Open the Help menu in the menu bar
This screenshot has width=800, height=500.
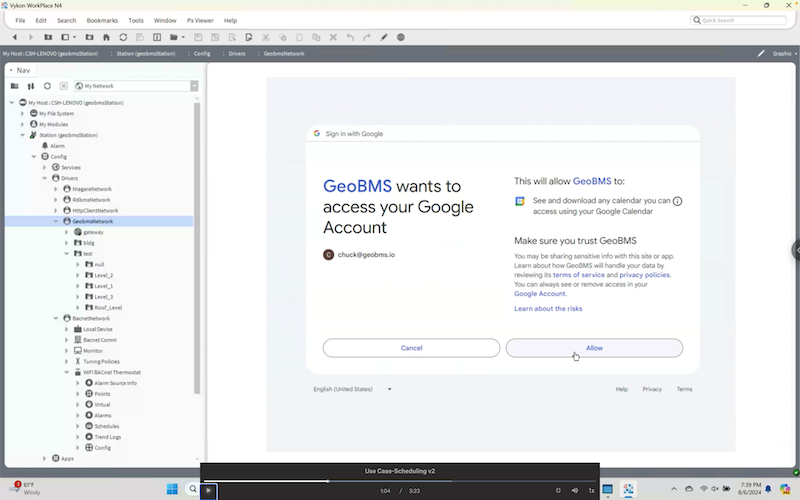[230, 20]
